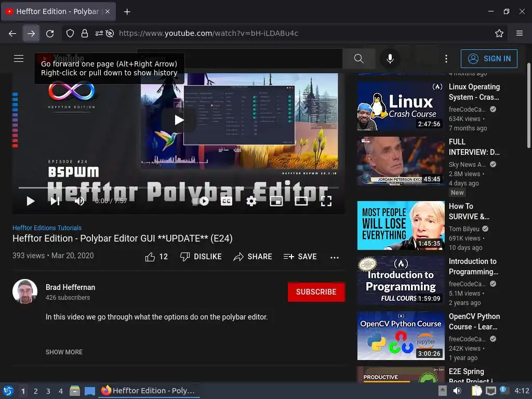The height and width of the screenshot is (399, 532).
Task: Open YouTube guide hamburger menu
Action: pos(19,58)
